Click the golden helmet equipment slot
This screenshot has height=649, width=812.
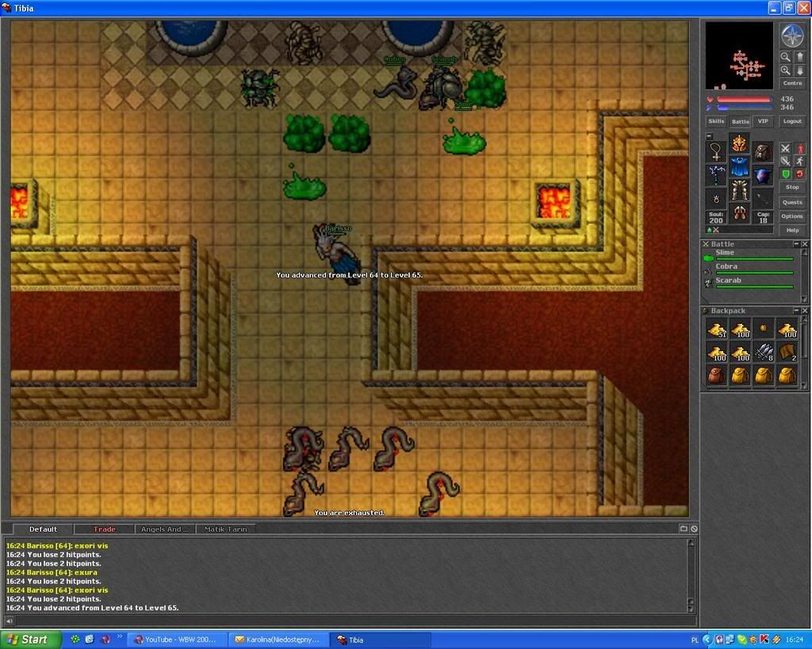point(740,143)
